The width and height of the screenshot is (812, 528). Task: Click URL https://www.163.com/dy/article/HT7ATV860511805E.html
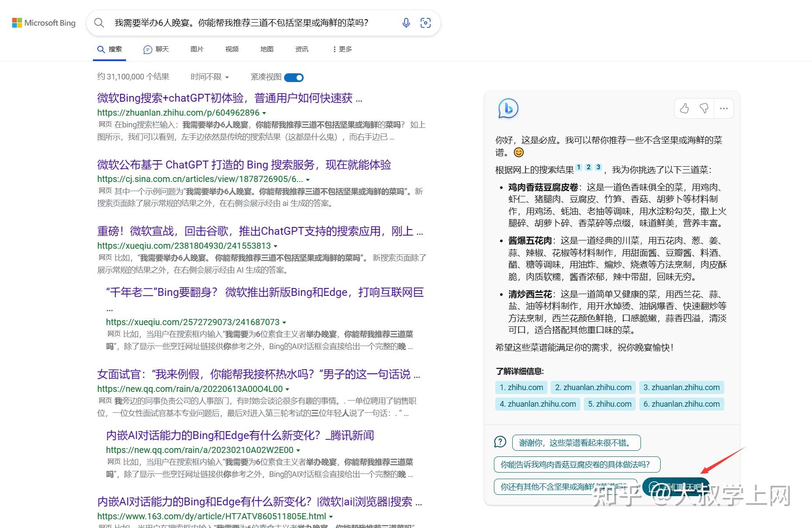coord(212,516)
